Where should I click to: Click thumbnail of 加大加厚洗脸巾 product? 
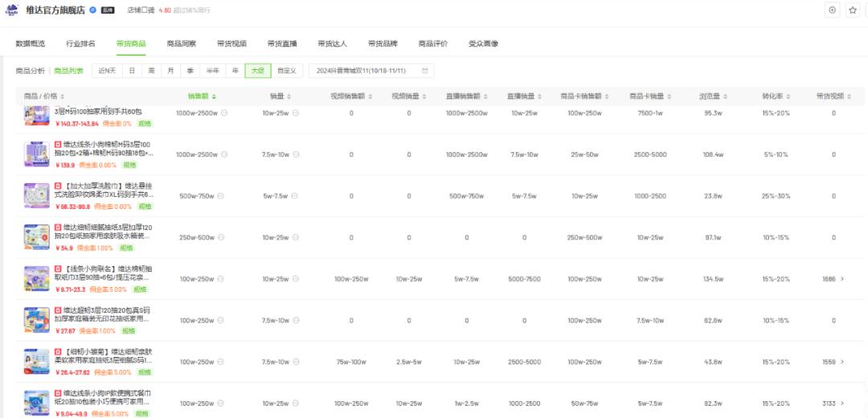pos(37,195)
